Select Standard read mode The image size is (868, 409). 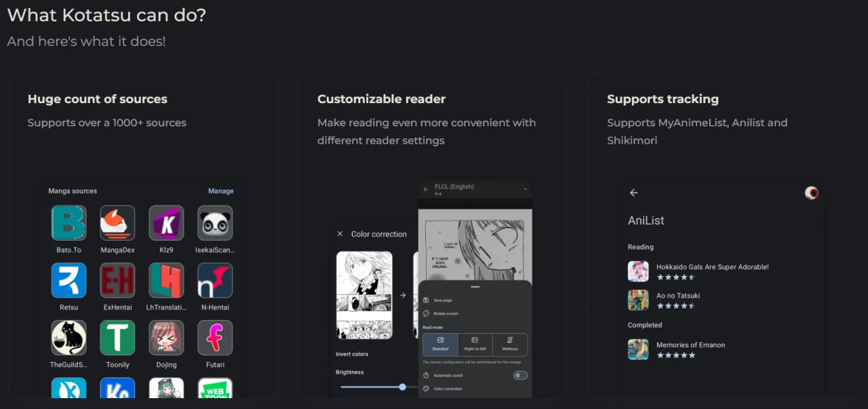(440, 345)
